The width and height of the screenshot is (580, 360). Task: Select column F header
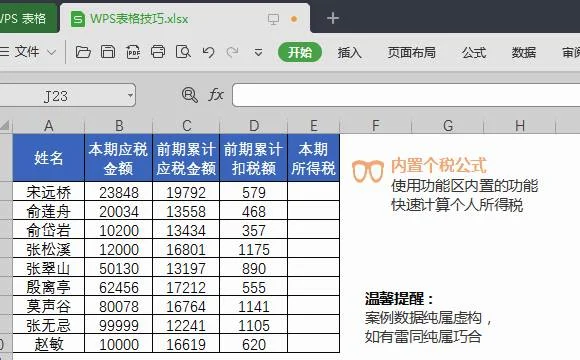click(x=375, y=126)
